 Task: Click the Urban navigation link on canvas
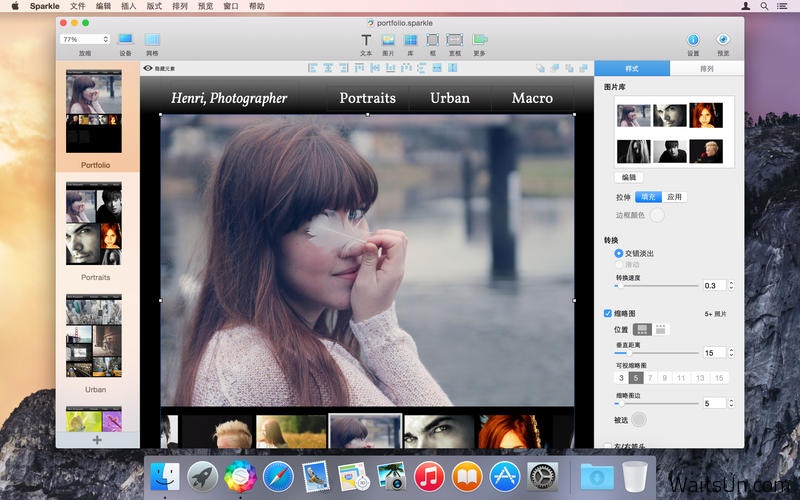[450, 98]
